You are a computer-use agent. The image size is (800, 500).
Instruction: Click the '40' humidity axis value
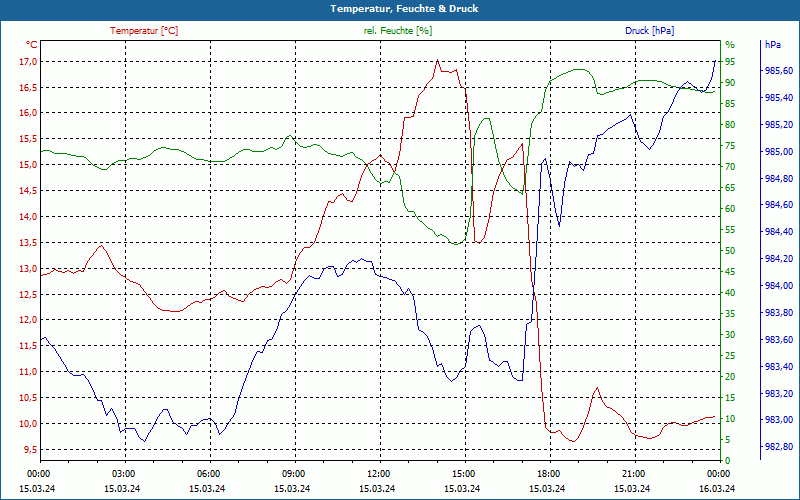pyautogui.click(x=730, y=293)
